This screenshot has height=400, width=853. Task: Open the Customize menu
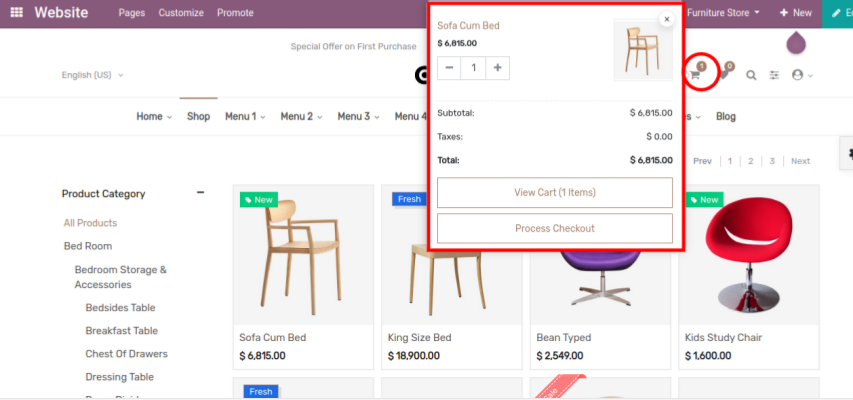click(181, 13)
